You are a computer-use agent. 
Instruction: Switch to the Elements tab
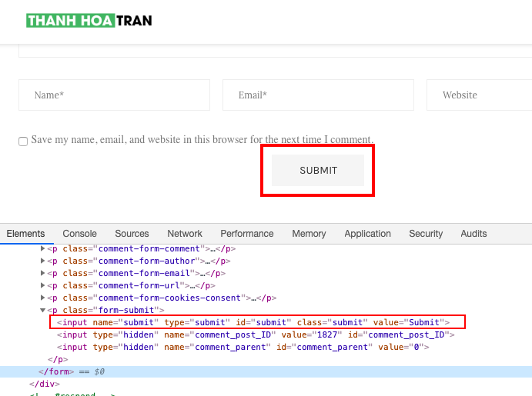coord(25,234)
